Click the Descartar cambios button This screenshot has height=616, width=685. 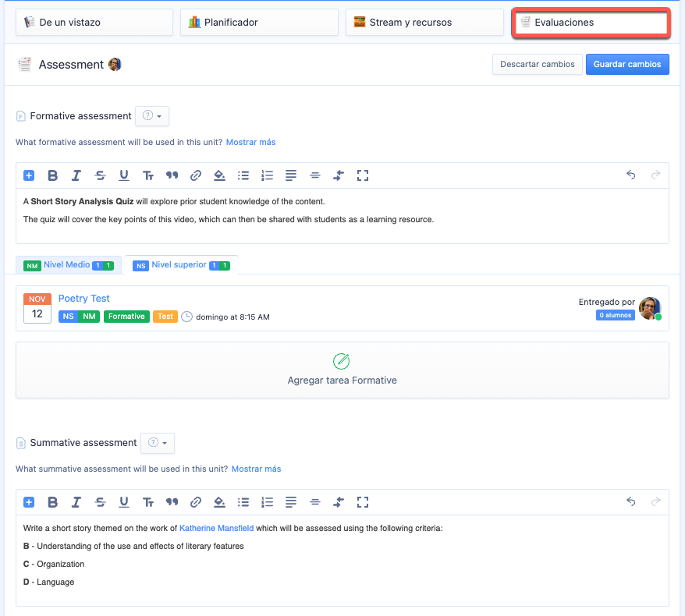pyautogui.click(x=537, y=64)
